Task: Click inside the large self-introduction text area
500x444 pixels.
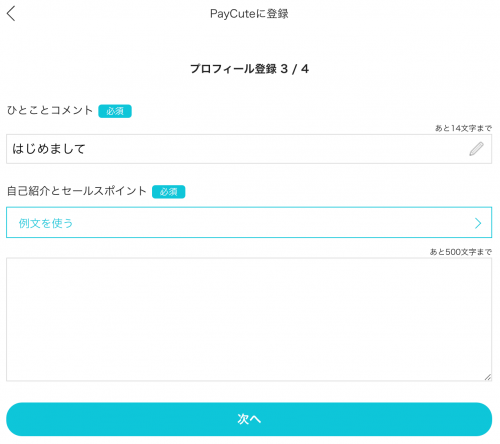Action: coord(249,319)
